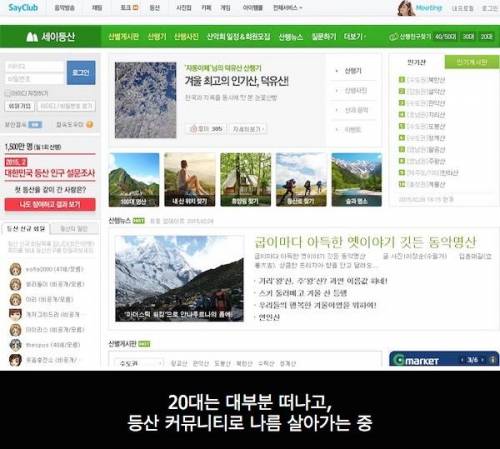
Task: Click the red 나도 참여하고 결과 보기 button
Action: [50, 204]
